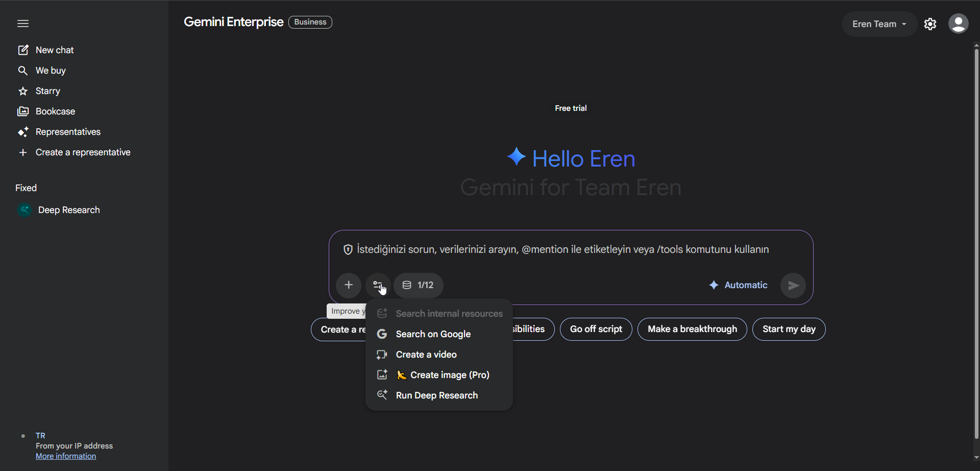This screenshot has height=471, width=980.
Task: Toggle the tools selector icon in prompt box
Action: click(378, 285)
